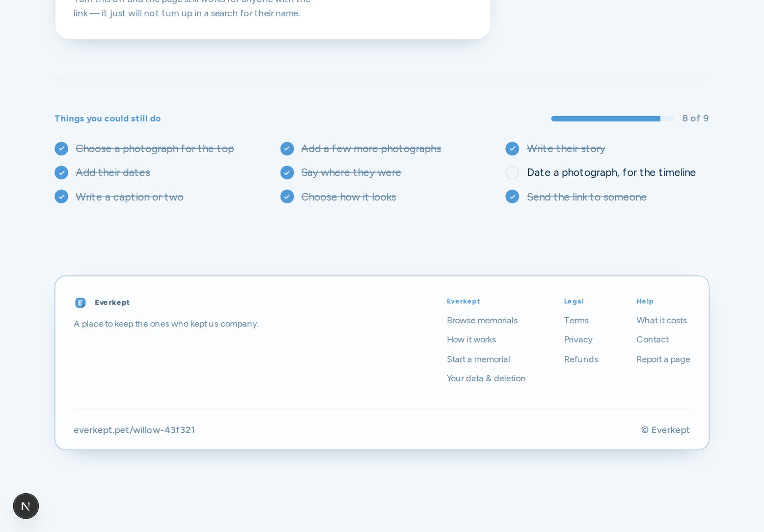Open the Terms link
The image size is (764, 532).
coord(576,320)
